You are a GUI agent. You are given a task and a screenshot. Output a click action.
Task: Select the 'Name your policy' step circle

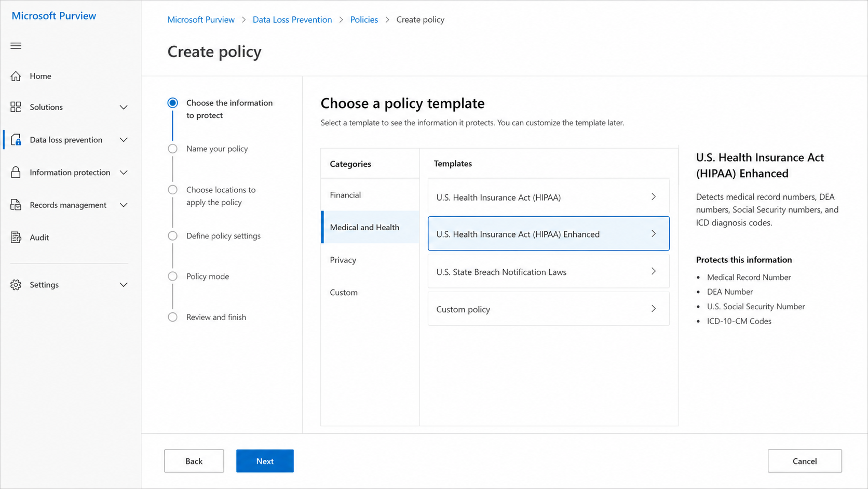coord(173,149)
